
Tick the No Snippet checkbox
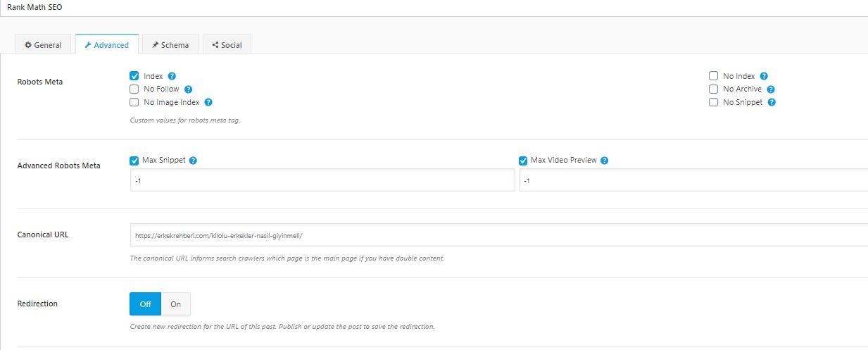point(714,102)
